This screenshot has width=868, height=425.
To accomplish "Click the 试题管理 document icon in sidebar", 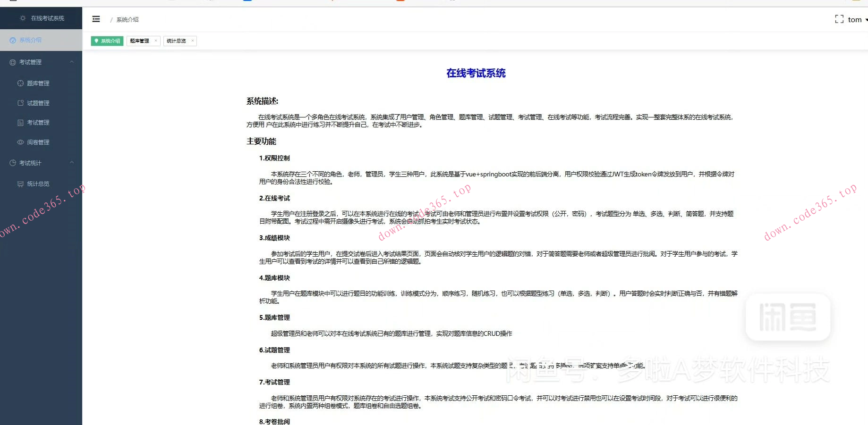I will click(x=20, y=102).
